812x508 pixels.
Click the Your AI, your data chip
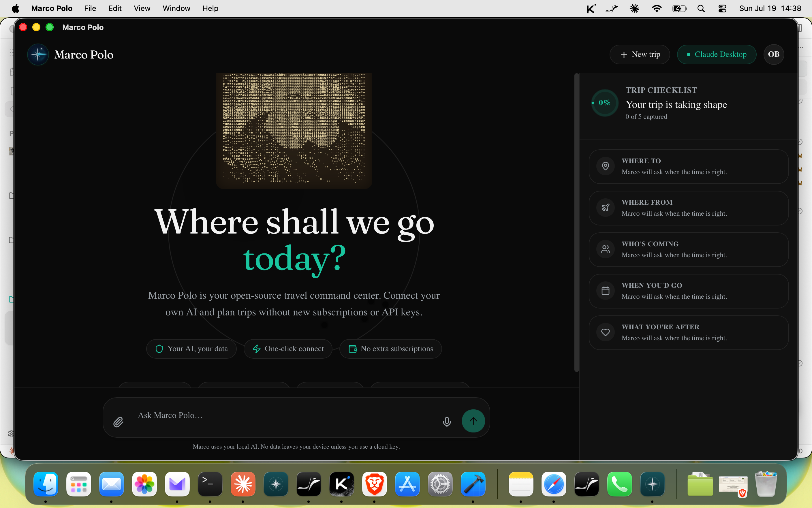[191, 349]
